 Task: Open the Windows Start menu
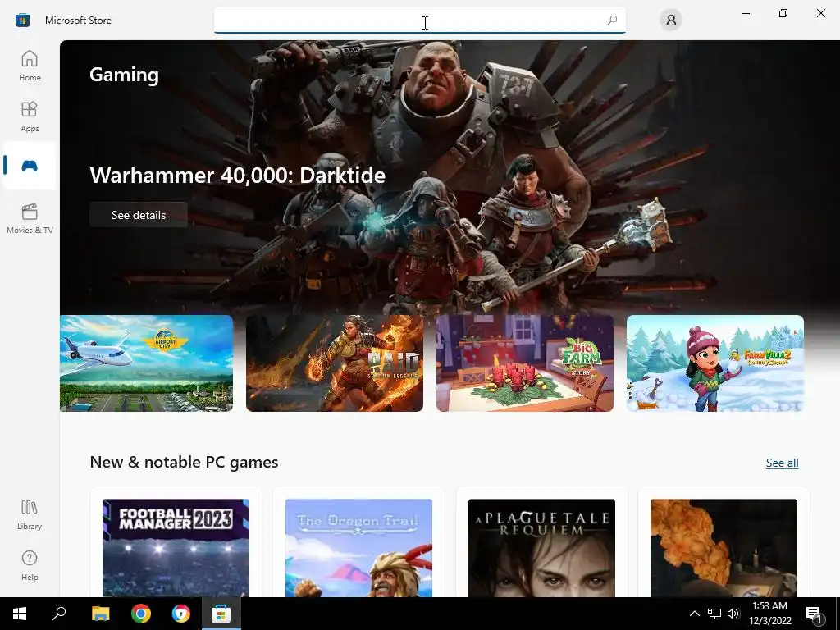[20, 614]
